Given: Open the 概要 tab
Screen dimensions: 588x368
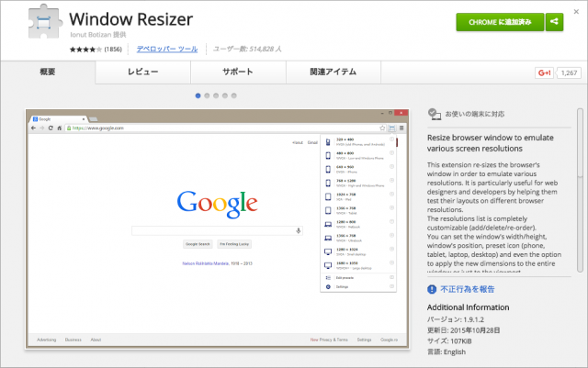Looking at the screenshot, I should (48, 72).
